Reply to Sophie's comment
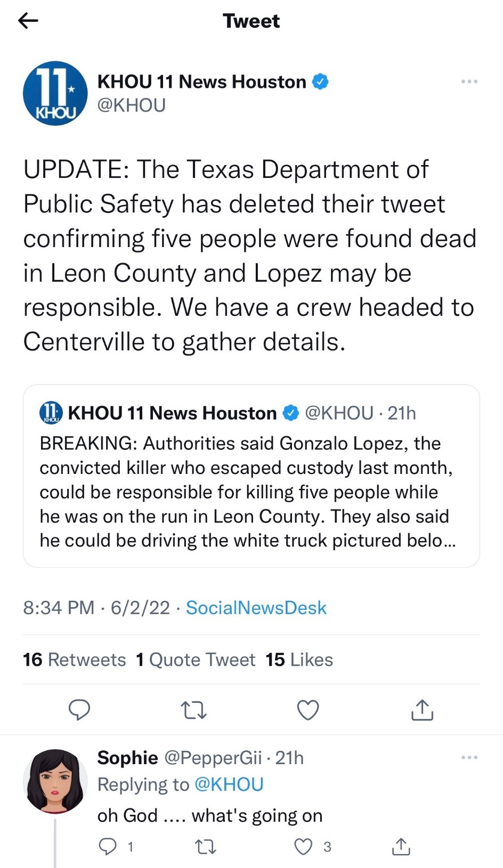 click(108, 847)
